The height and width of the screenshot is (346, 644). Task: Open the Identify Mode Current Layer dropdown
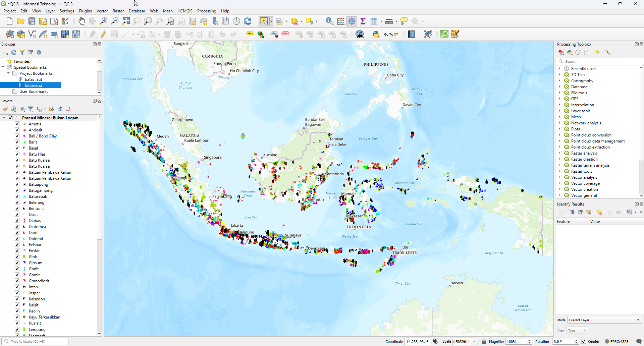(604, 320)
